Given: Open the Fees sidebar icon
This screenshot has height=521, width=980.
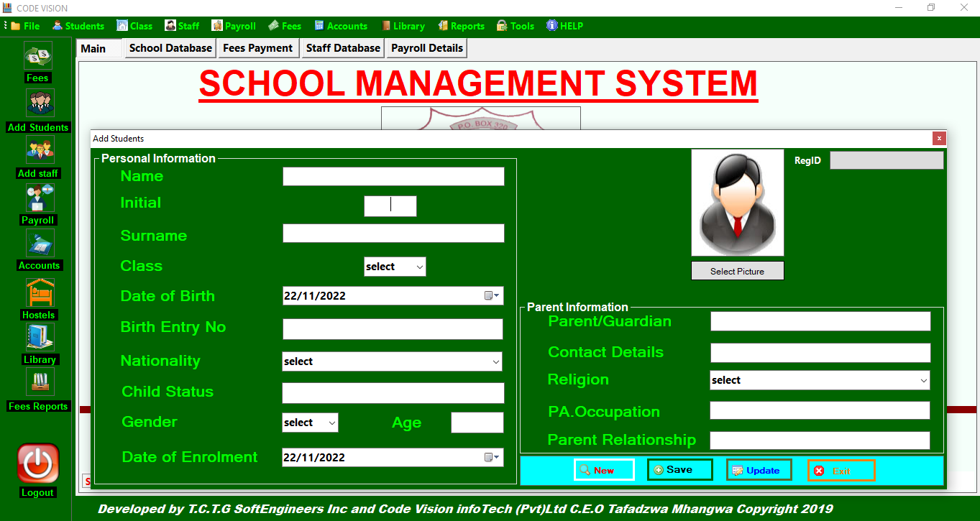Looking at the screenshot, I should point(37,56).
